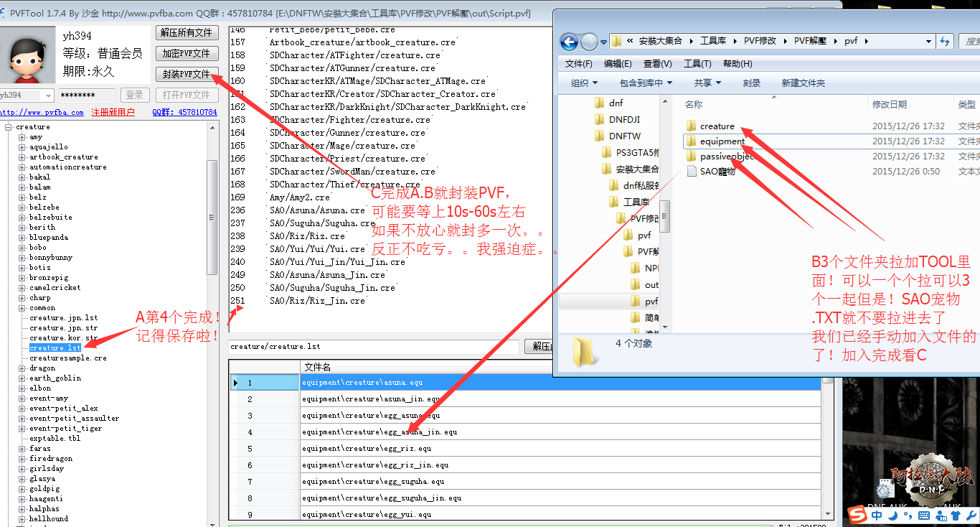Click the Sogou input method S logo
The image size is (980, 527).
click(x=857, y=515)
